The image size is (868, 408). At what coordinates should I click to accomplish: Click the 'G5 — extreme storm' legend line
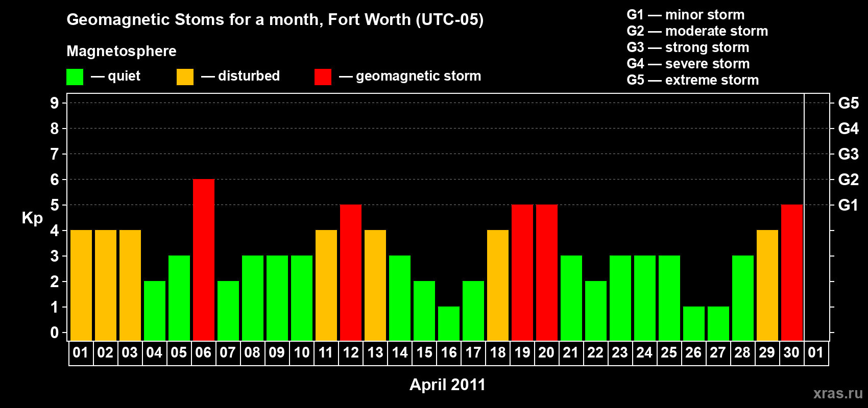tap(693, 80)
